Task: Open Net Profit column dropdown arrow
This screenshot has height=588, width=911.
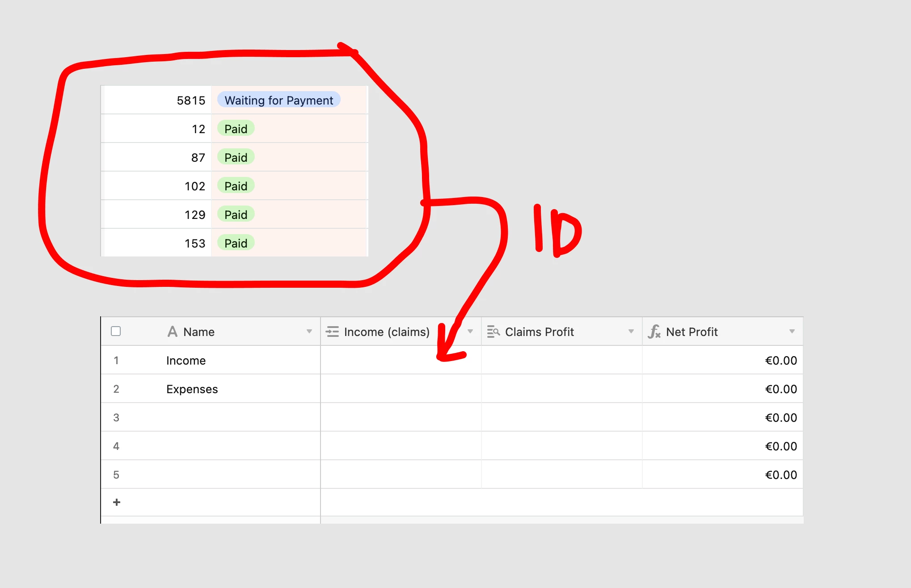Action: point(792,332)
